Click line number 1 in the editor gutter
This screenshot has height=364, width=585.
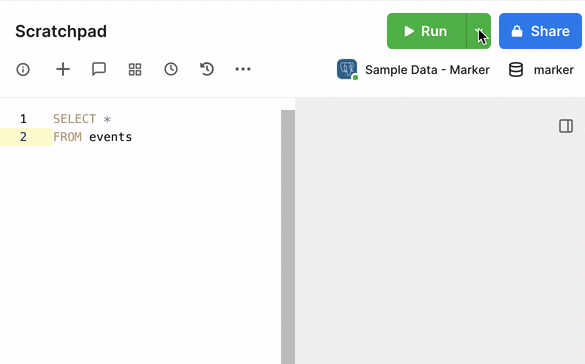click(x=23, y=119)
